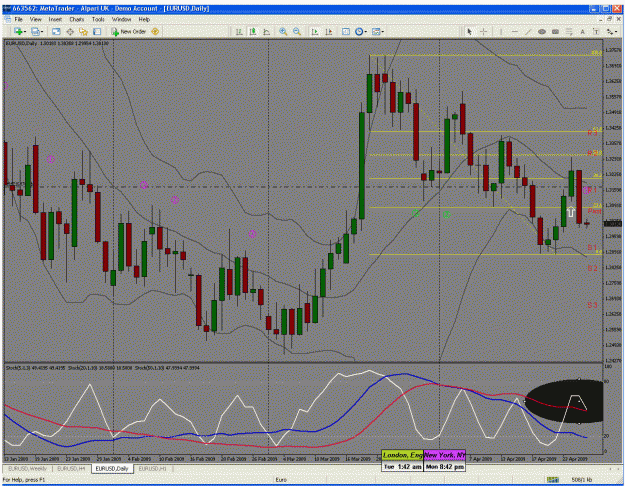Open the View menu
Screen dimensions: 625x486
point(35,19)
